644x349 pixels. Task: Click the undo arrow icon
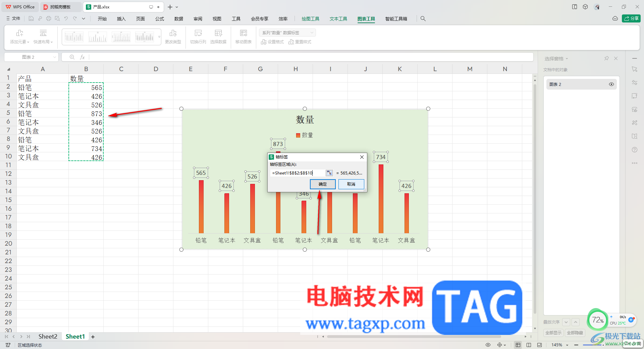point(66,19)
